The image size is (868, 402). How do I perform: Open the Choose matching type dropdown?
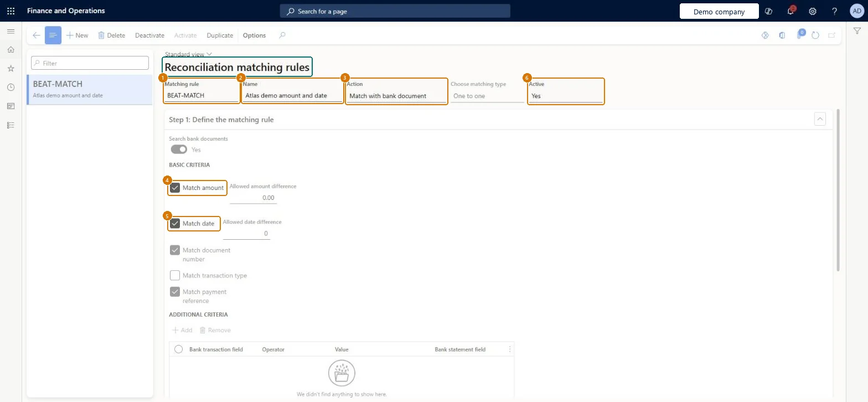487,96
